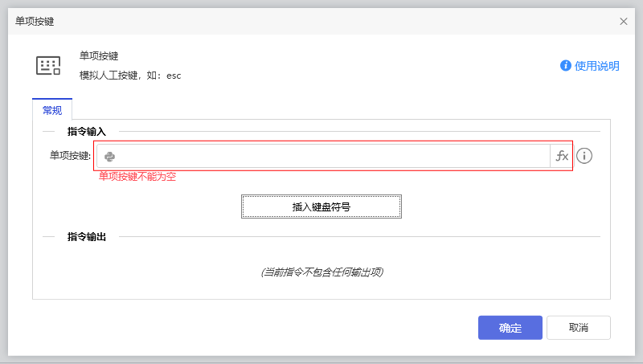
Task: Click the 指令输出 section header
Action: [x=87, y=237]
